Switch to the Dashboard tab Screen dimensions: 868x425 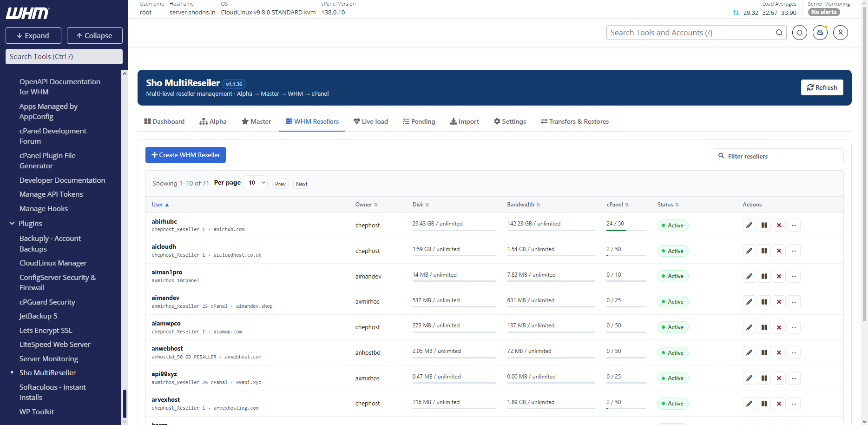164,121
